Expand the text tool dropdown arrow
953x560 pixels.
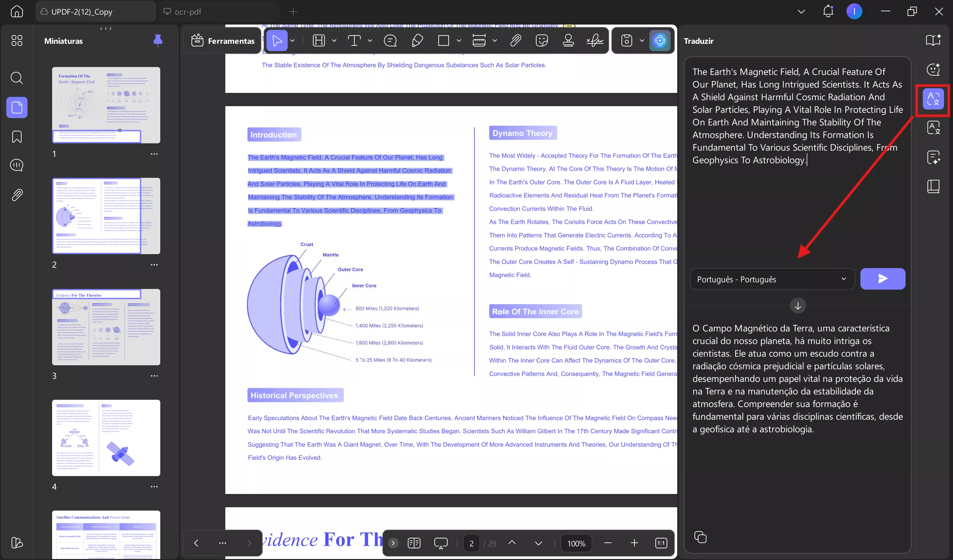(x=370, y=40)
